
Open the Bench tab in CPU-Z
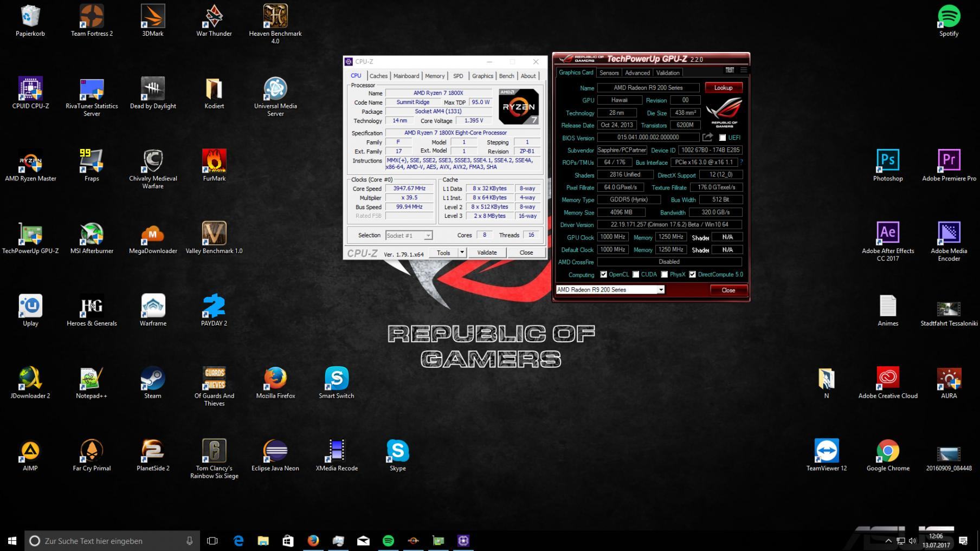(x=506, y=76)
